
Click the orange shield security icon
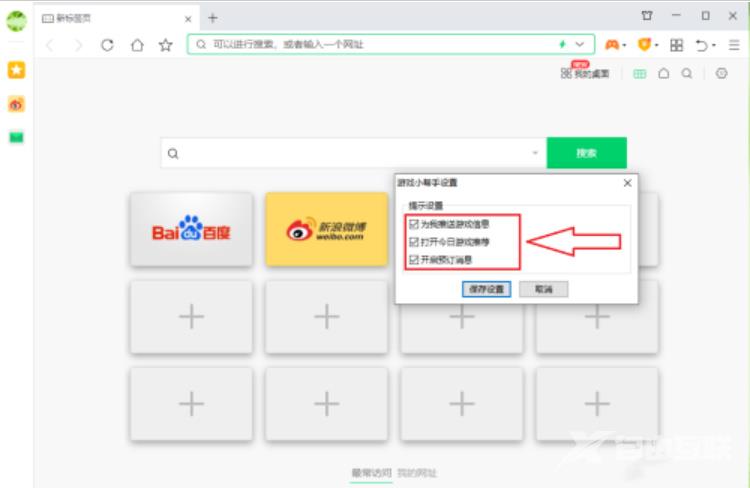[x=644, y=45]
